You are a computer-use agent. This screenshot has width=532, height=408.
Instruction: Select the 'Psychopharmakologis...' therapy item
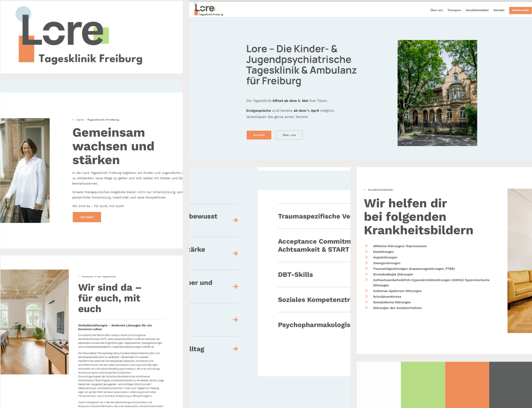point(314,325)
